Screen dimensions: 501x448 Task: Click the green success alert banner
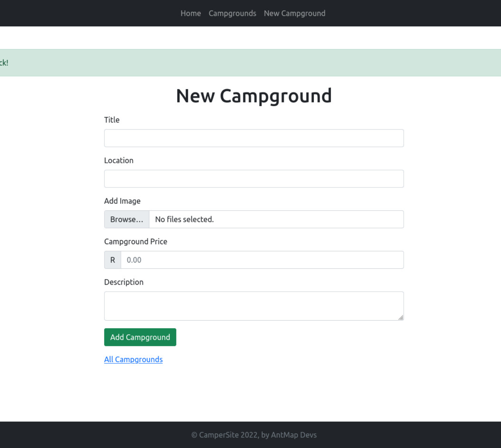coord(250,63)
